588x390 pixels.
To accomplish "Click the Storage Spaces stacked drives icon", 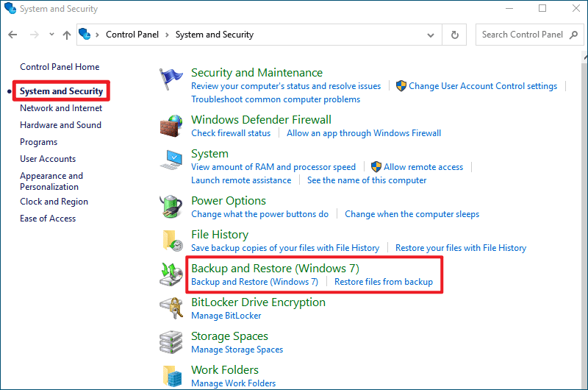I will tap(171, 342).
